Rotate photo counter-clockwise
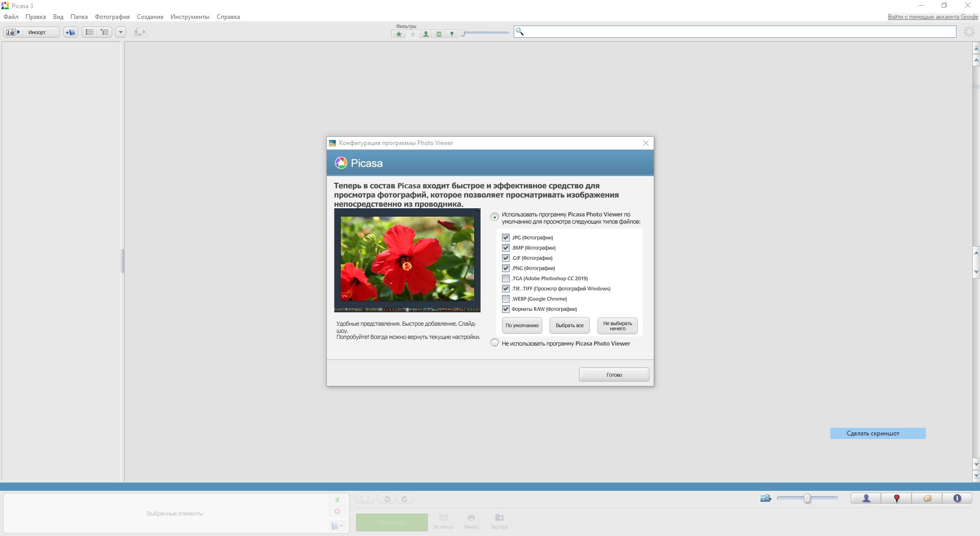 387,499
